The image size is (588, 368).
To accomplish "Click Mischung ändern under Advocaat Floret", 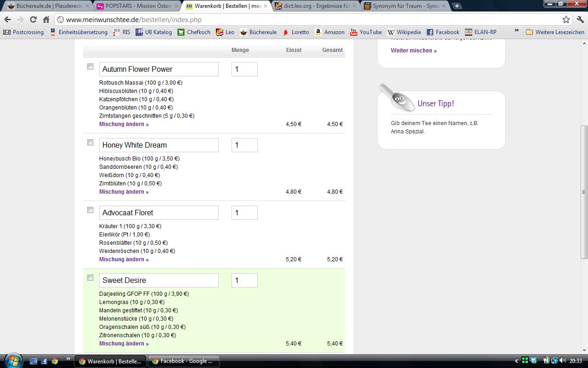I will tap(124, 259).
